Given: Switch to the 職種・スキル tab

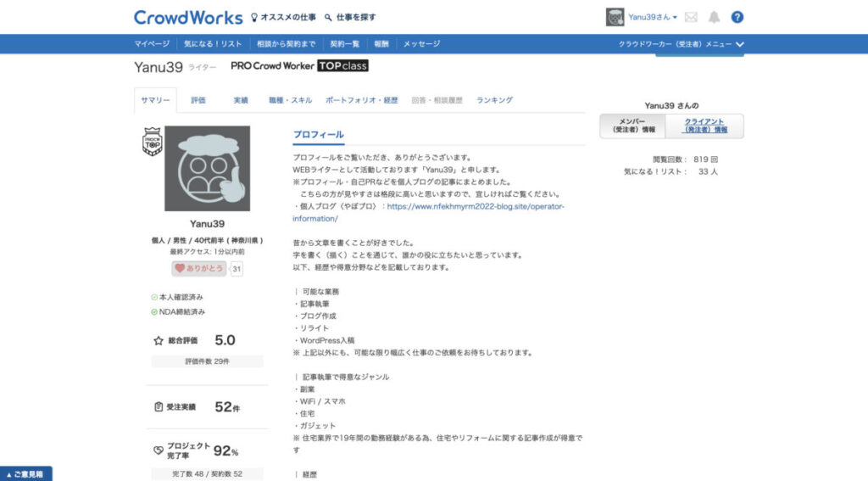Looking at the screenshot, I should (290, 100).
